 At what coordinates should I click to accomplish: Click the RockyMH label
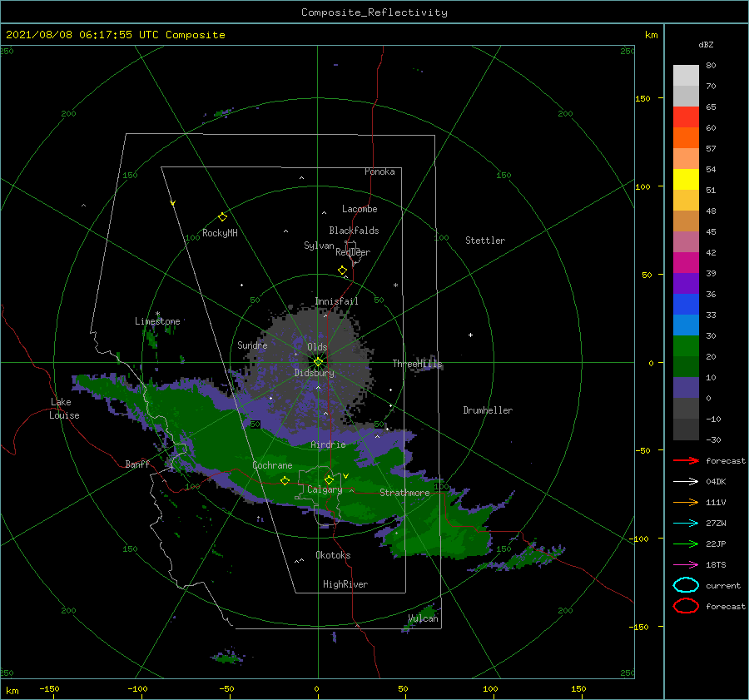pos(220,233)
